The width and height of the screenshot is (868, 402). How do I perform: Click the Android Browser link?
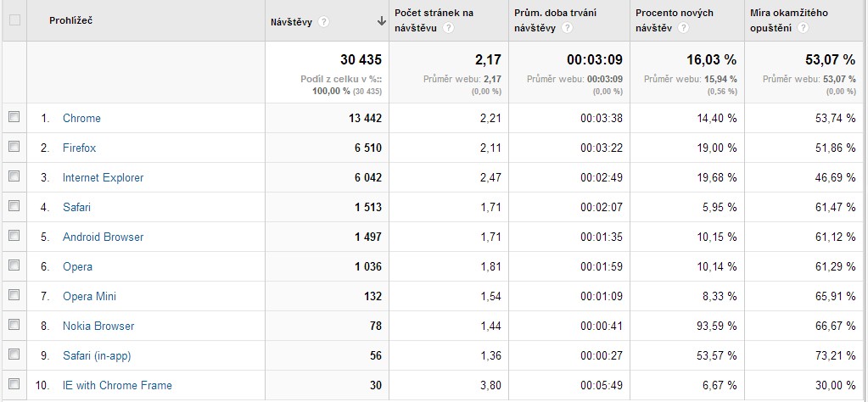coord(103,237)
